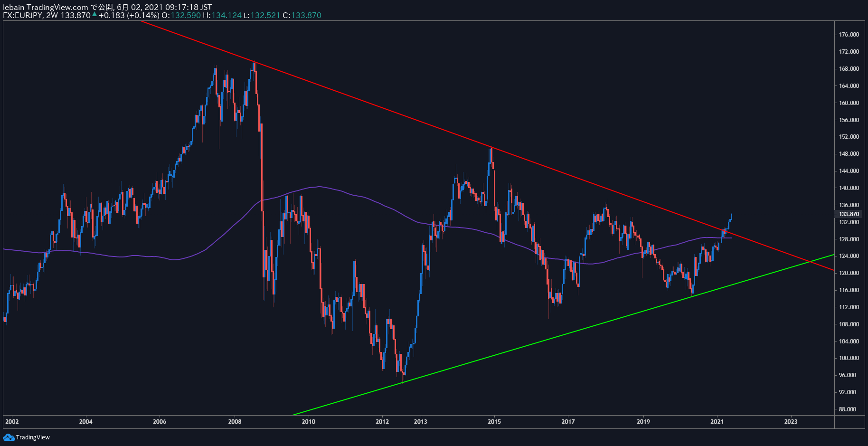Screen dimensions: 868x446
Task: Click the 2004 time axis label
Action: click(86, 422)
